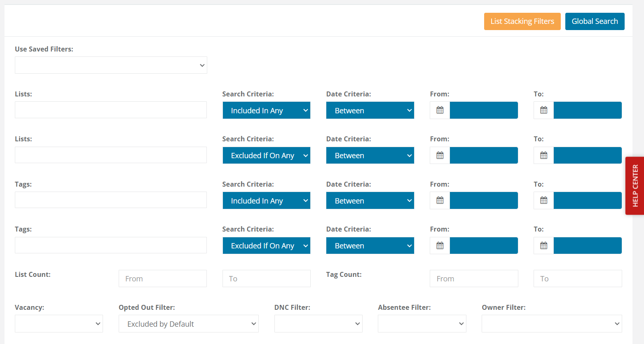Open calendar for excluded Lists From date
The width and height of the screenshot is (644, 344).
click(440, 155)
